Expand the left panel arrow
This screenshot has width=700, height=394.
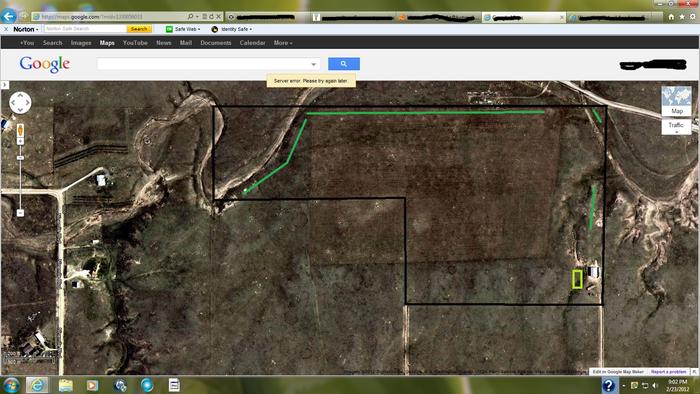pos(4,85)
